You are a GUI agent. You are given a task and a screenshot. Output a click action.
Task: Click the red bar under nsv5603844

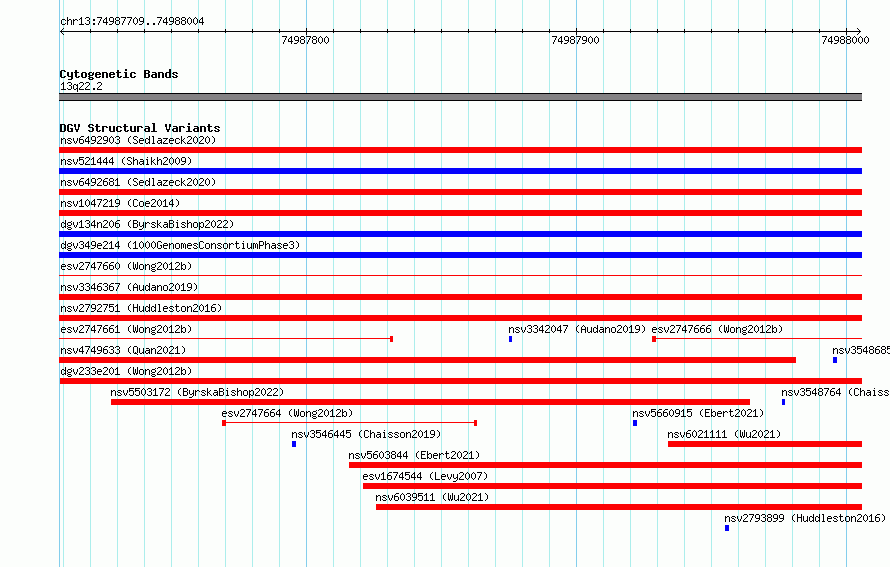[605, 465]
